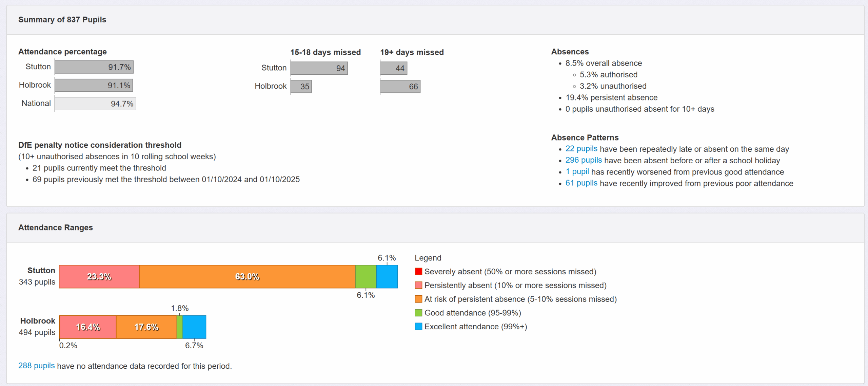Click the Stutton 91.7% attendance bar
This screenshot has width=868, height=386.
pos(94,67)
